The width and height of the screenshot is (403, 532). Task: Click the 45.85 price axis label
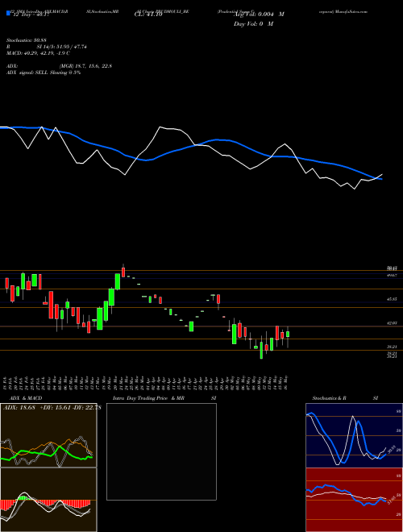pos(393,299)
